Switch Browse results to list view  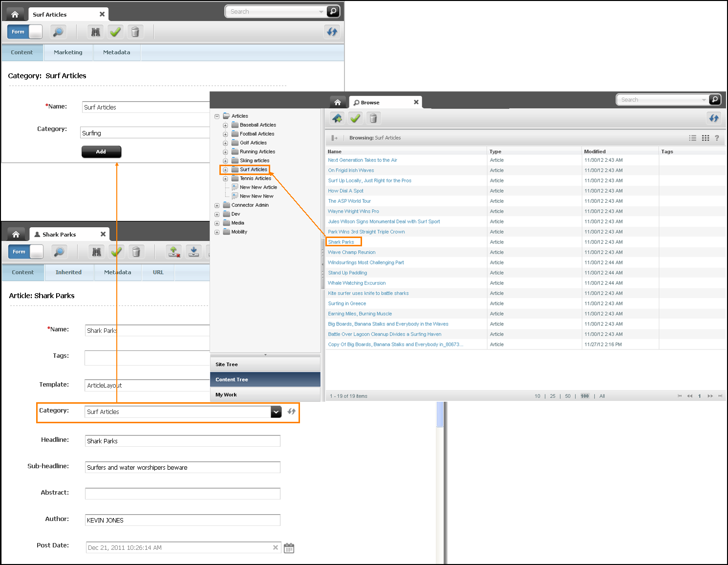pos(692,138)
